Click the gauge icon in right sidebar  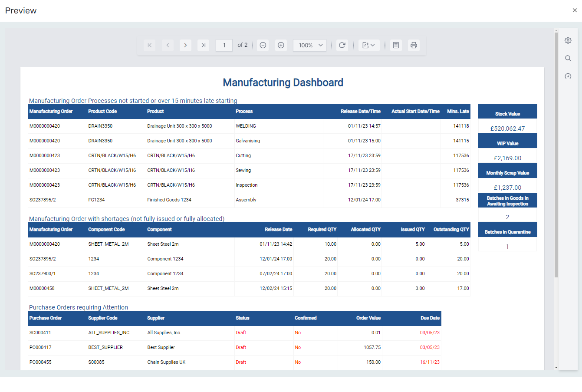(568, 76)
